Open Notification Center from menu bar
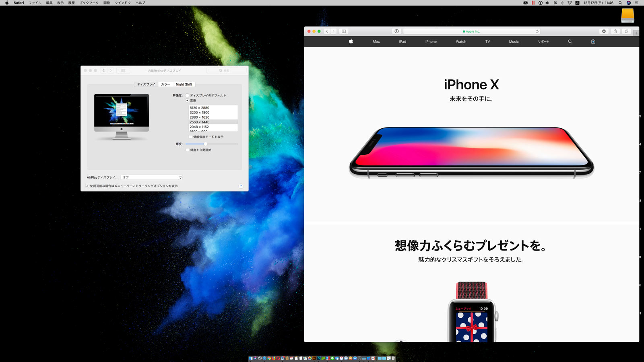 coord(636,3)
